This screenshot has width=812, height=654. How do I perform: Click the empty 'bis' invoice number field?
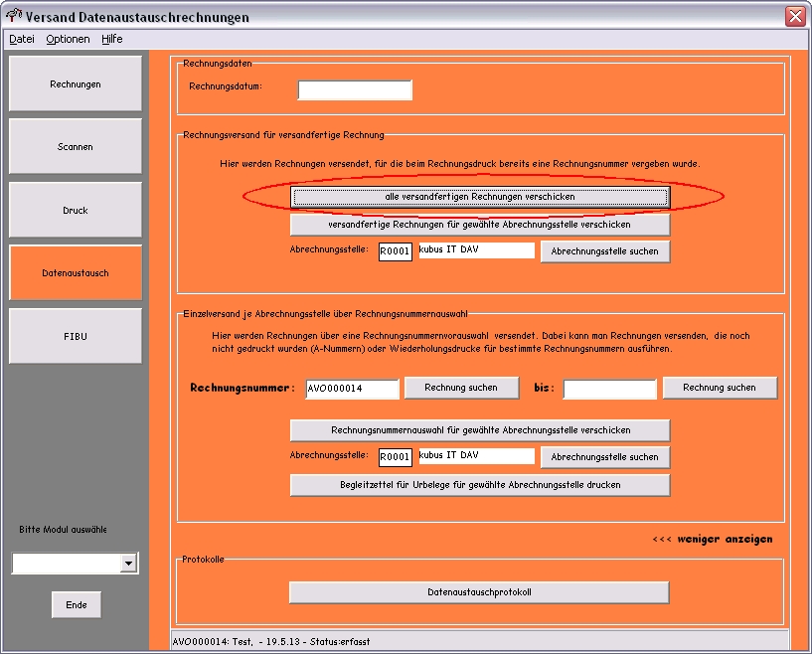[609, 390]
